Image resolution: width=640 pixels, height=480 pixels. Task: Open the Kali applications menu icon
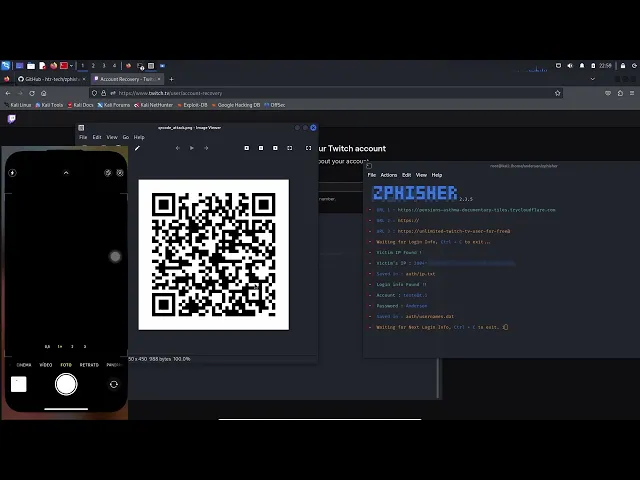[6, 65]
